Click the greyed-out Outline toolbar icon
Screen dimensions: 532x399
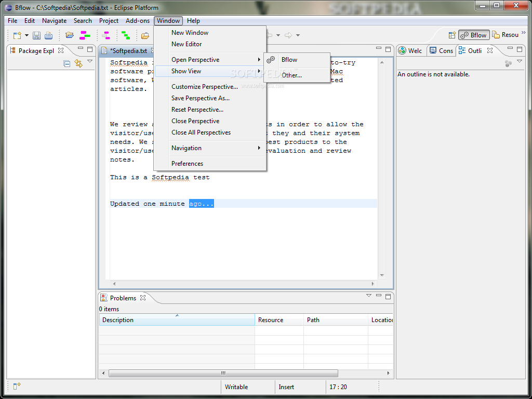pyautogui.click(x=508, y=63)
